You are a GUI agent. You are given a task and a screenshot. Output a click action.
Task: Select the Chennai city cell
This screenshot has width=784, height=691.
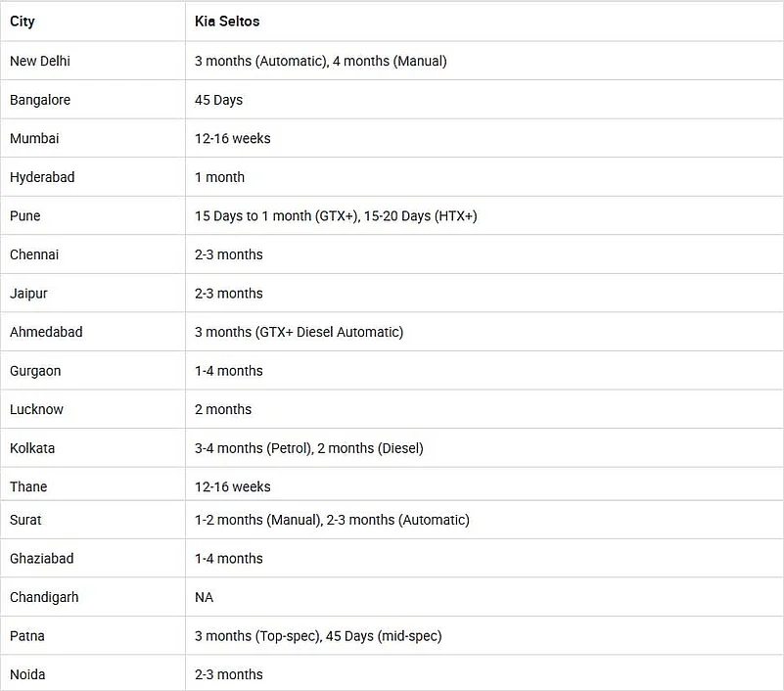point(34,254)
